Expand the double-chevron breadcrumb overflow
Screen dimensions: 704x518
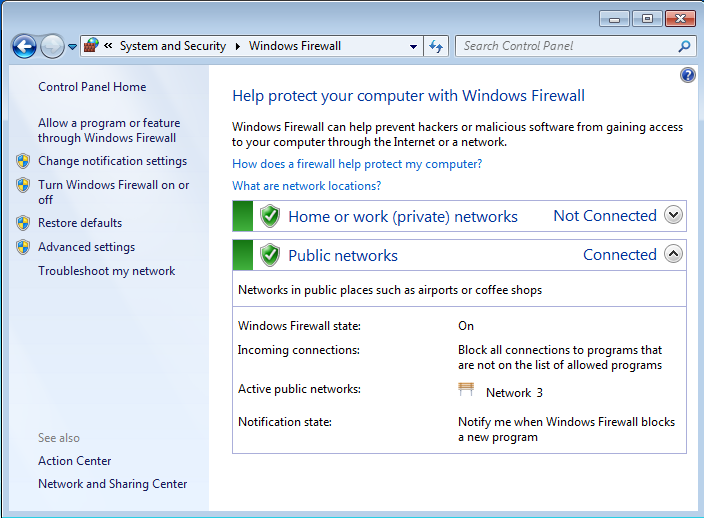[x=108, y=45]
